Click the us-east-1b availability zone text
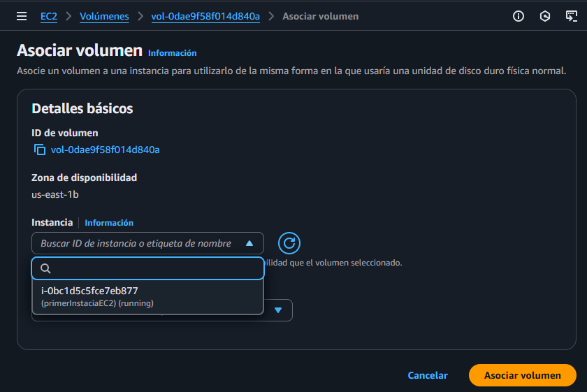 55,194
